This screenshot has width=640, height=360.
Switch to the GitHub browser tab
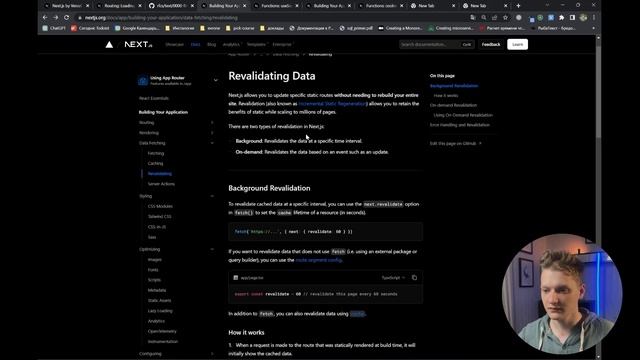point(171,6)
